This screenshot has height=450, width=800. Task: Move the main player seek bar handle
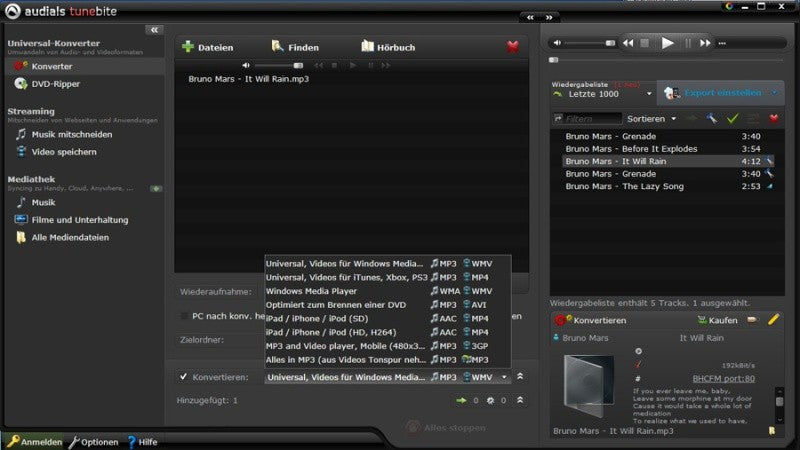click(554, 60)
